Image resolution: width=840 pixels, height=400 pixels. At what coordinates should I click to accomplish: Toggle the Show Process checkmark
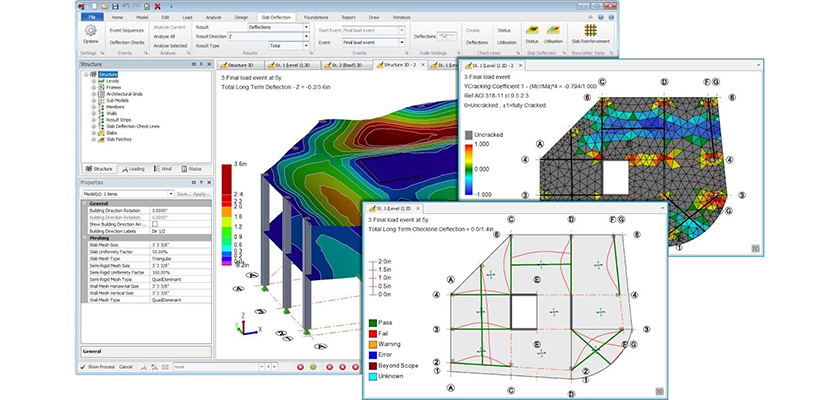click(x=84, y=367)
